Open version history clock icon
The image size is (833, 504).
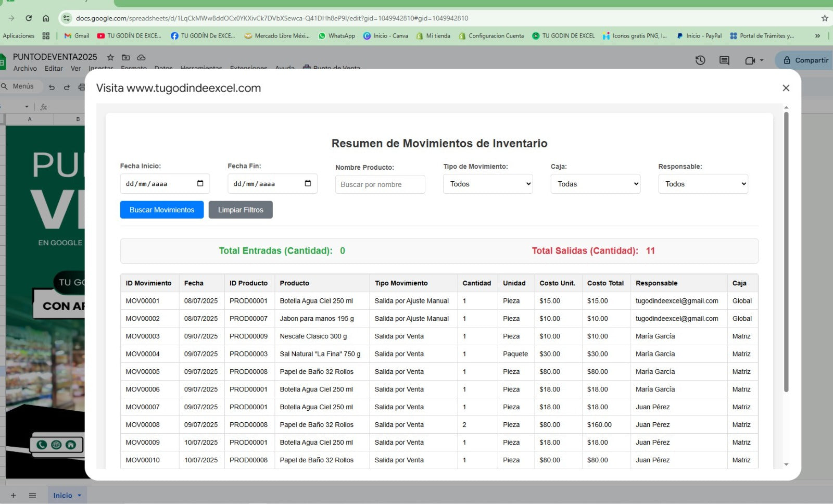tap(700, 60)
